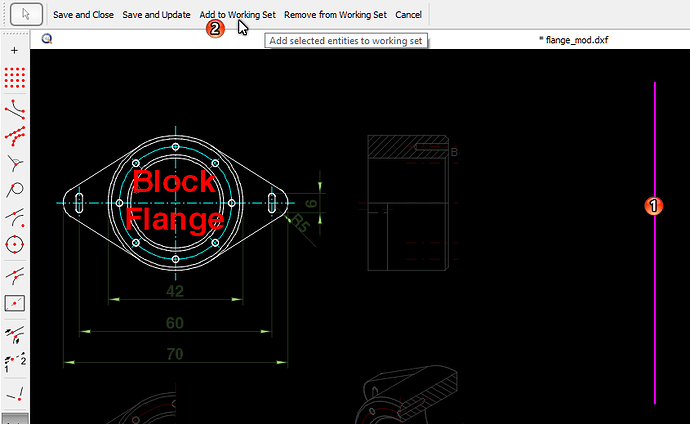Click the boxed point restriction icon
The width and height of the screenshot is (690, 424).
tap(15, 303)
